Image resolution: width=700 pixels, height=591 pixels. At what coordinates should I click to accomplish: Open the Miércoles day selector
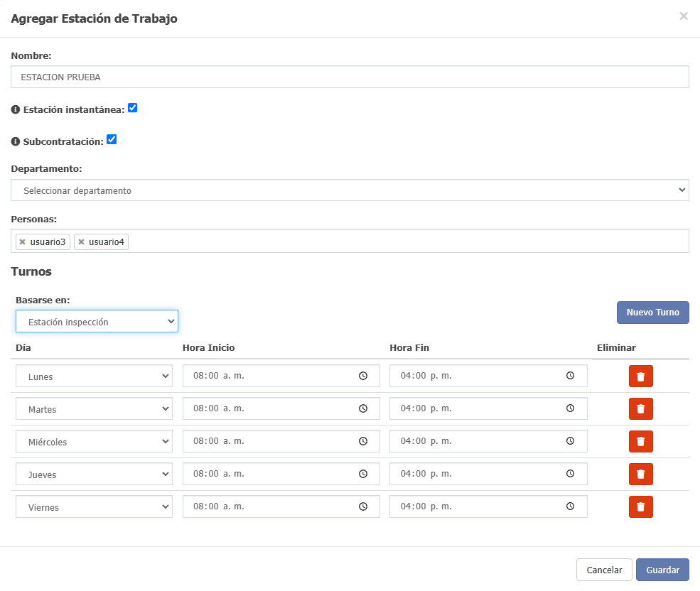coord(95,441)
